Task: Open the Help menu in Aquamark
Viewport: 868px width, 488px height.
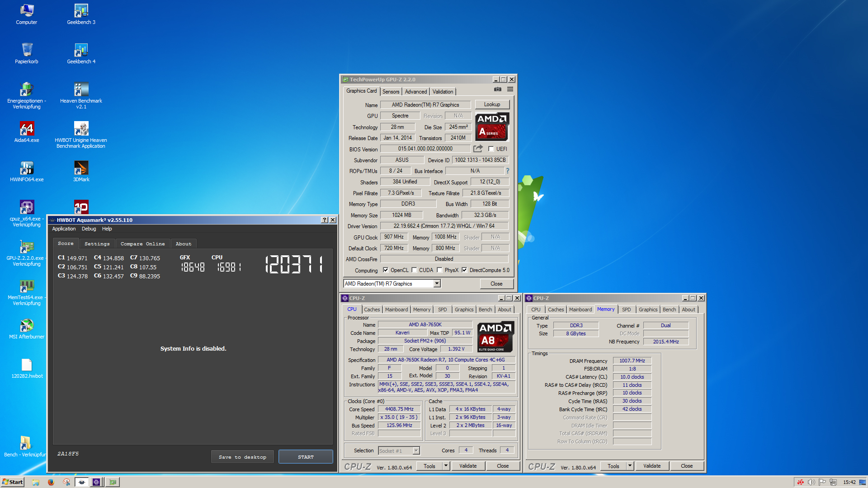Action: tap(107, 229)
